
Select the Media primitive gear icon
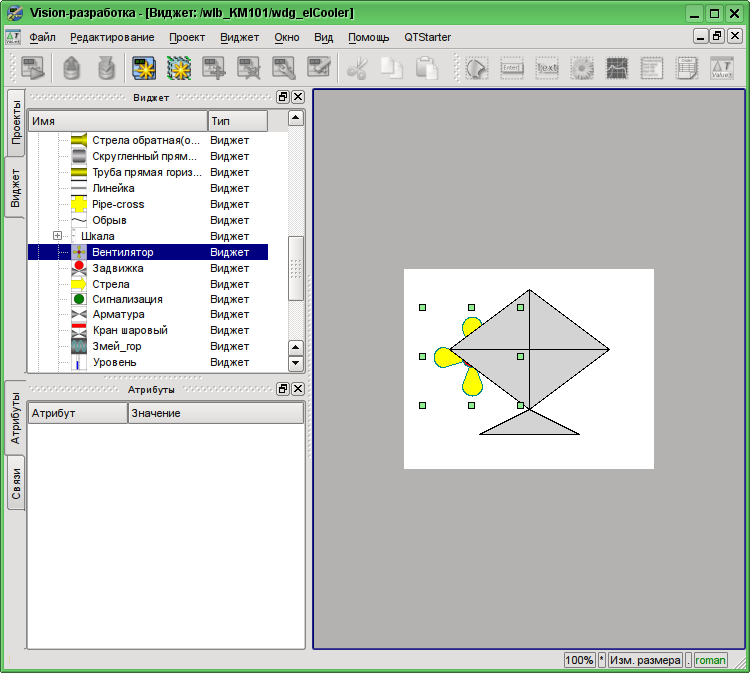[x=582, y=68]
